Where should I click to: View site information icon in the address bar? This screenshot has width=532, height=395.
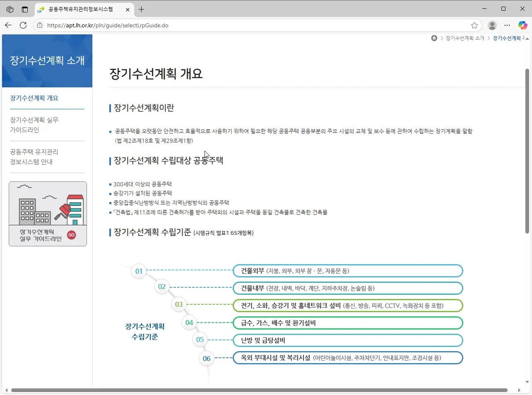(x=39, y=25)
